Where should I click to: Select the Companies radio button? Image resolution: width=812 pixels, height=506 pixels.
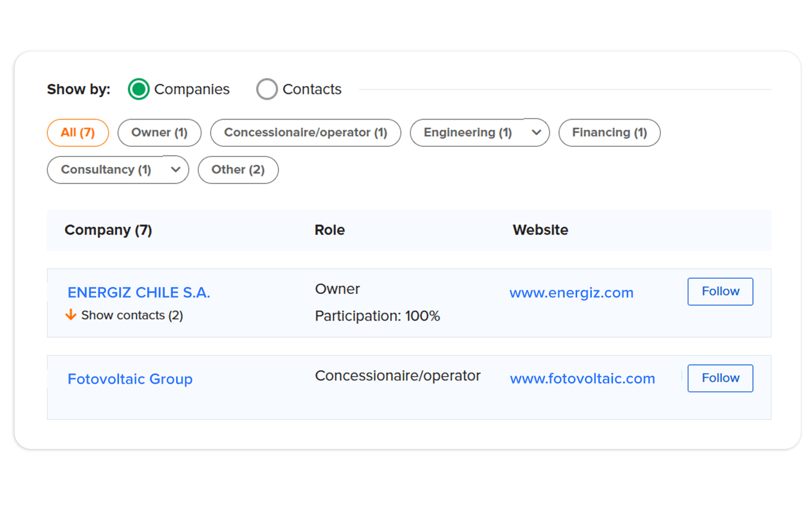pyautogui.click(x=138, y=89)
